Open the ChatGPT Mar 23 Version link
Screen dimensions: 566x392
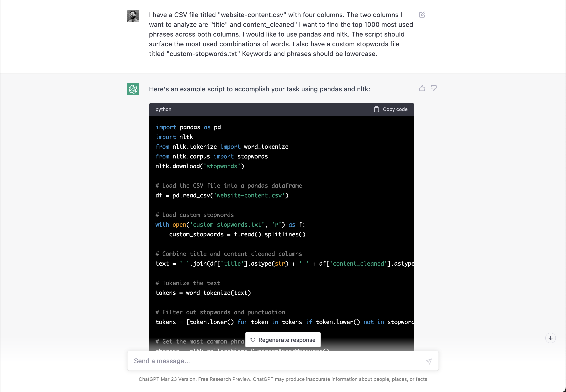click(x=167, y=379)
